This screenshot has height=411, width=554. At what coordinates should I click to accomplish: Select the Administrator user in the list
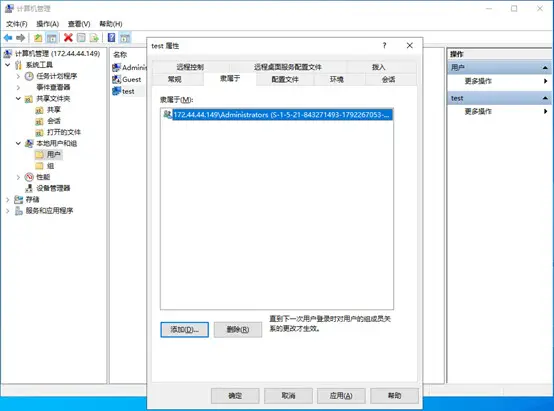pos(129,67)
